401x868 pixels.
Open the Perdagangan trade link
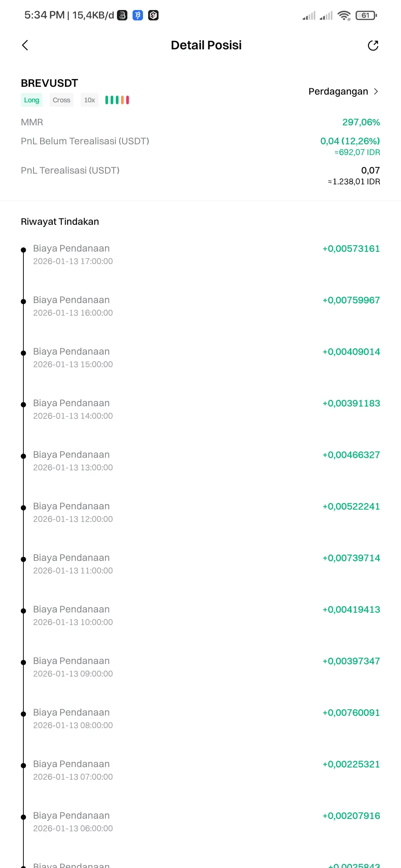point(338,91)
